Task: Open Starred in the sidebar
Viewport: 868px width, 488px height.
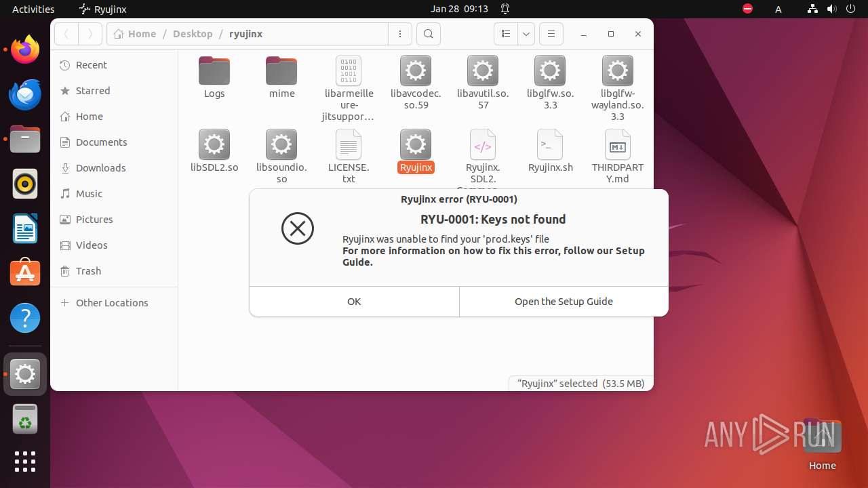Action: pyautogui.click(x=114, y=91)
